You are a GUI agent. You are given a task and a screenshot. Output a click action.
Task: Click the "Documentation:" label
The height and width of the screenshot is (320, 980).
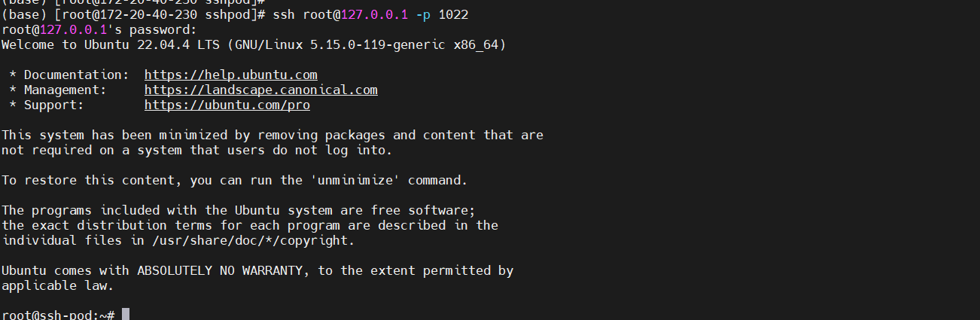76,75
